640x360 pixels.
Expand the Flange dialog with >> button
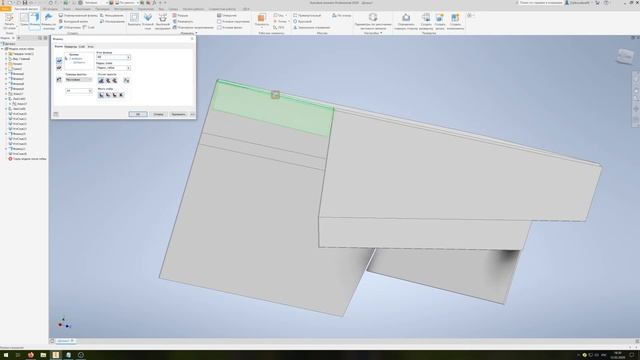click(193, 114)
